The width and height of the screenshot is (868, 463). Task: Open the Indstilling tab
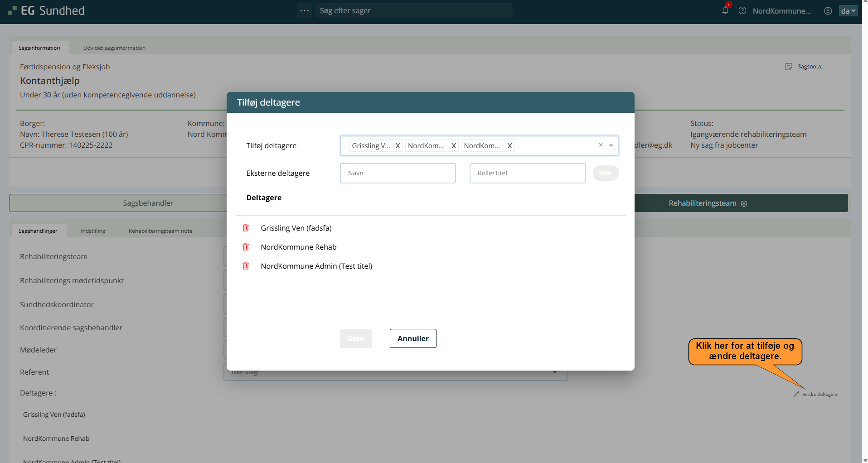[93, 231]
